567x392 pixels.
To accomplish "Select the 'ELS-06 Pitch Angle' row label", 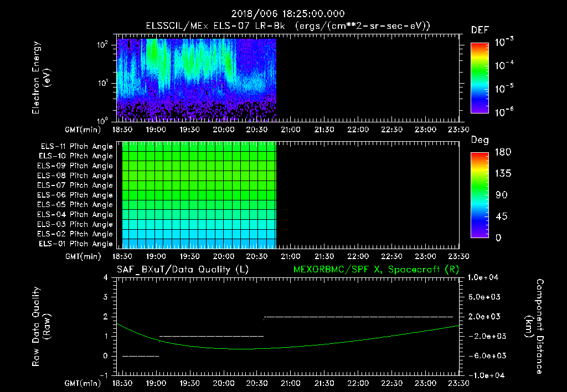I will 75,195.
